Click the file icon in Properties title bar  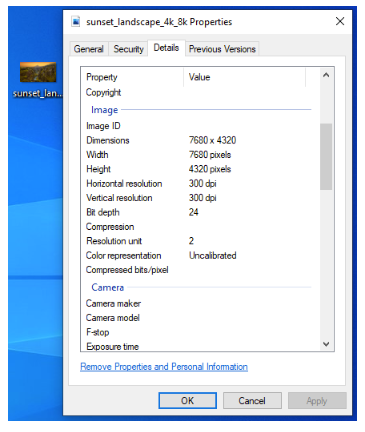click(76, 22)
